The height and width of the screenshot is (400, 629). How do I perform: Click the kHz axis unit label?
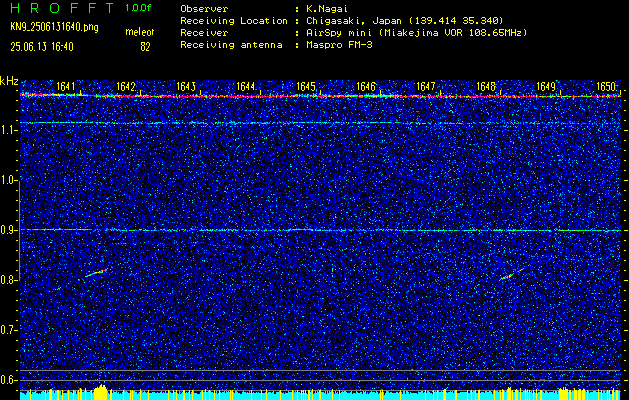pyautogui.click(x=9, y=81)
